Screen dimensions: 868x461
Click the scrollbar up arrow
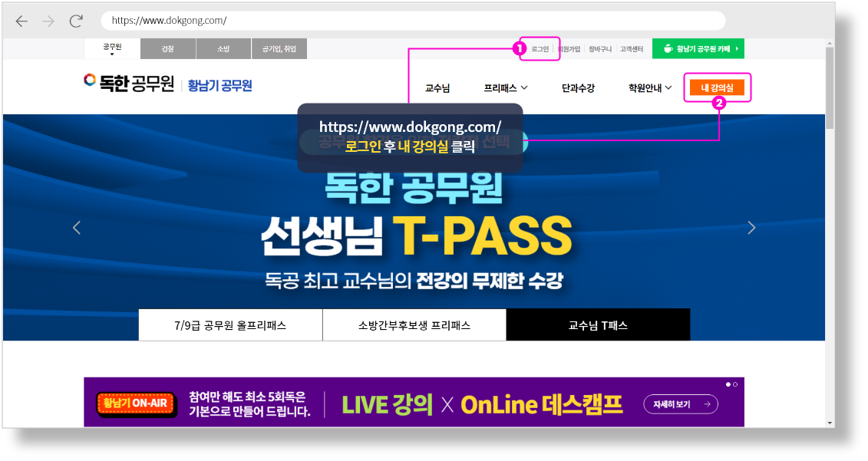[x=830, y=43]
